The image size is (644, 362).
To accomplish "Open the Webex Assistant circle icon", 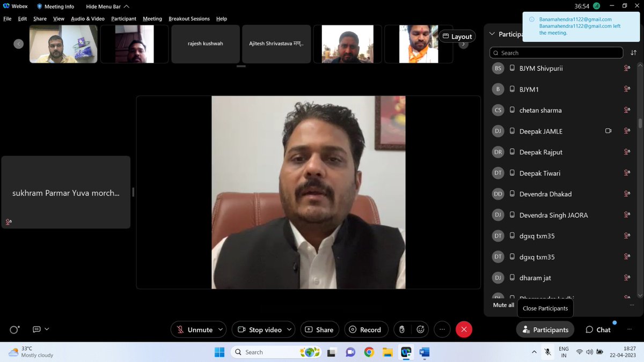I will click(14, 330).
